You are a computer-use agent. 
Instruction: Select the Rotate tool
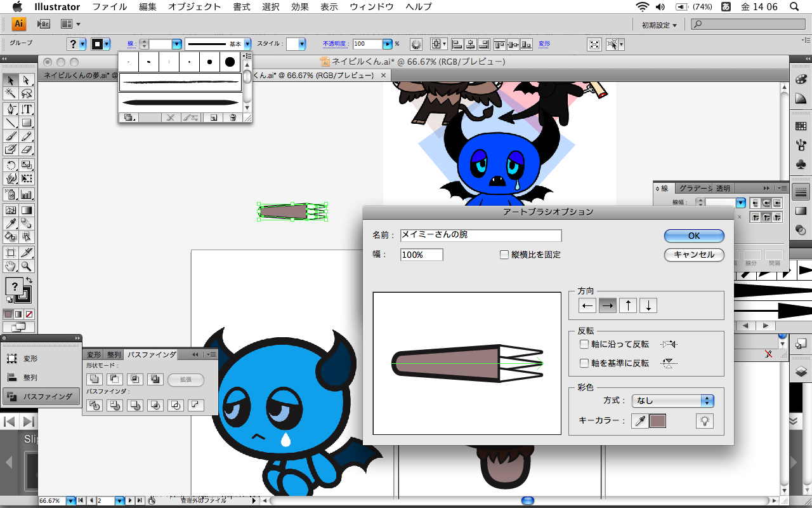(11, 165)
